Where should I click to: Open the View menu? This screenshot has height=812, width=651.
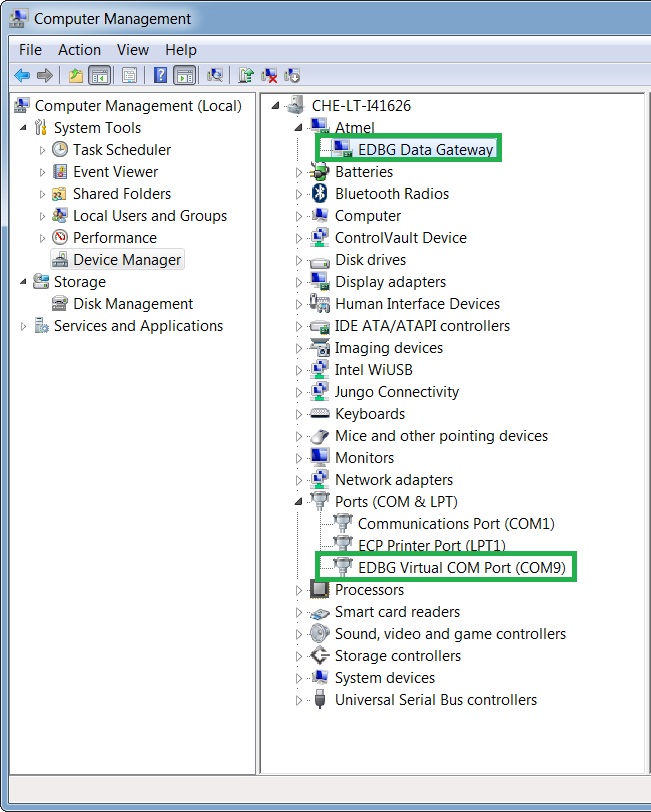click(x=133, y=50)
